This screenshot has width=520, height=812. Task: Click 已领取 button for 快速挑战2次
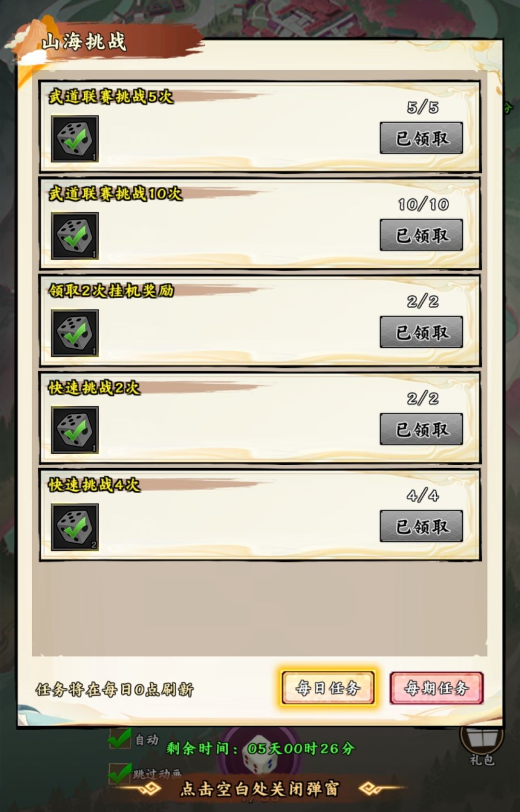click(x=421, y=429)
